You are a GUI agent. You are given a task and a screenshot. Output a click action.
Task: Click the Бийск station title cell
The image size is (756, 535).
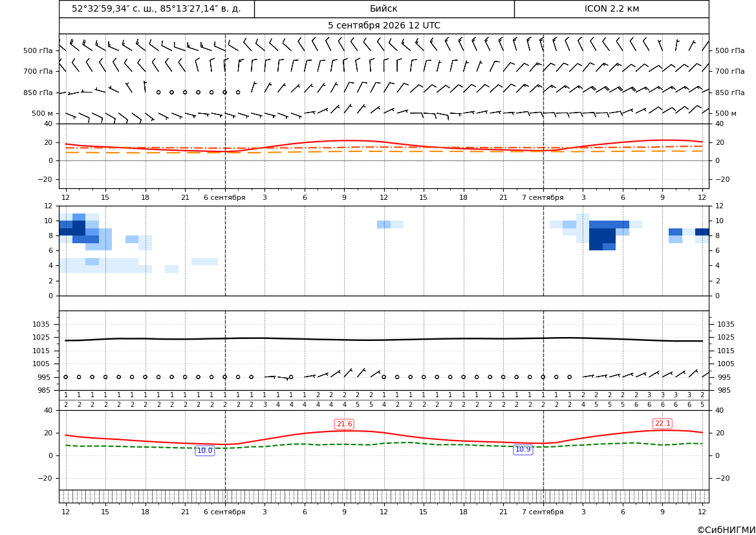(384, 8)
